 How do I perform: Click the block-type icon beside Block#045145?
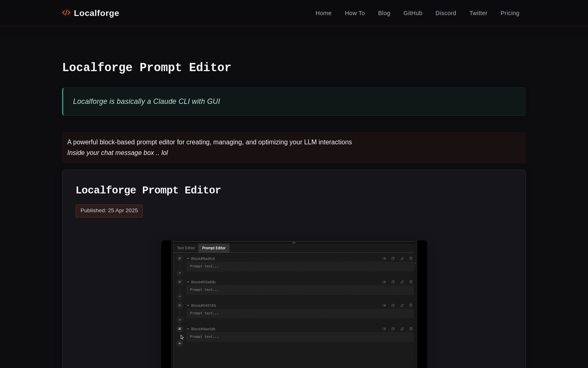click(180, 305)
